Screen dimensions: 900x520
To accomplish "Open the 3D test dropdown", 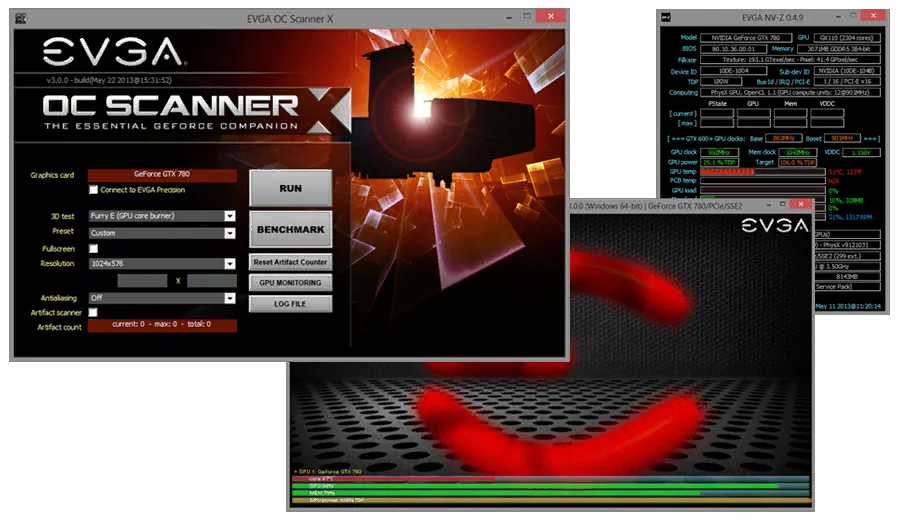I will coord(229,216).
